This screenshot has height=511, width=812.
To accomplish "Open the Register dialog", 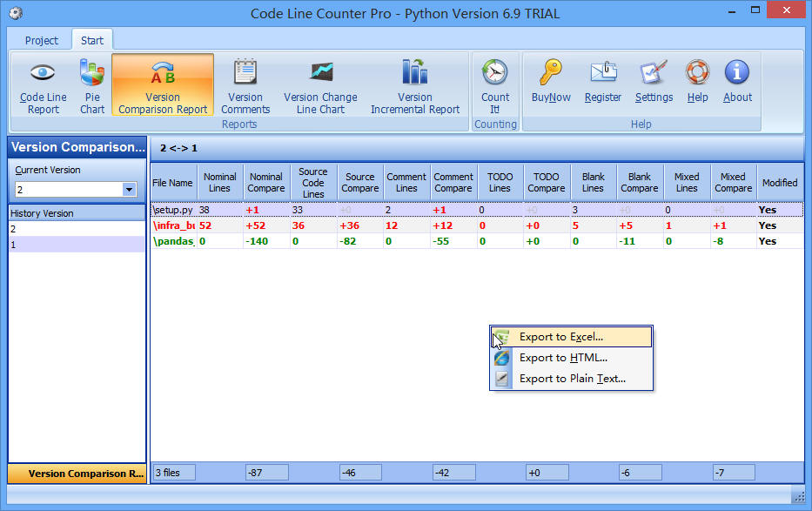I will coord(603,81).
